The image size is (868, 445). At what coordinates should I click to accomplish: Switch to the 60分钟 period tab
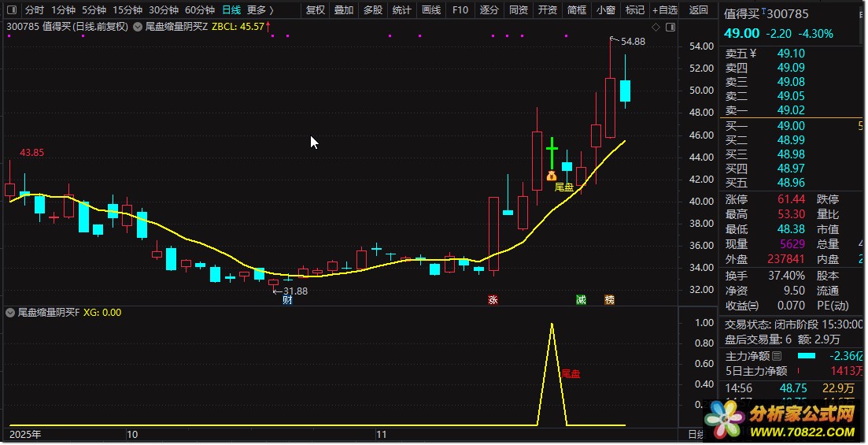[x=199, y=10]
